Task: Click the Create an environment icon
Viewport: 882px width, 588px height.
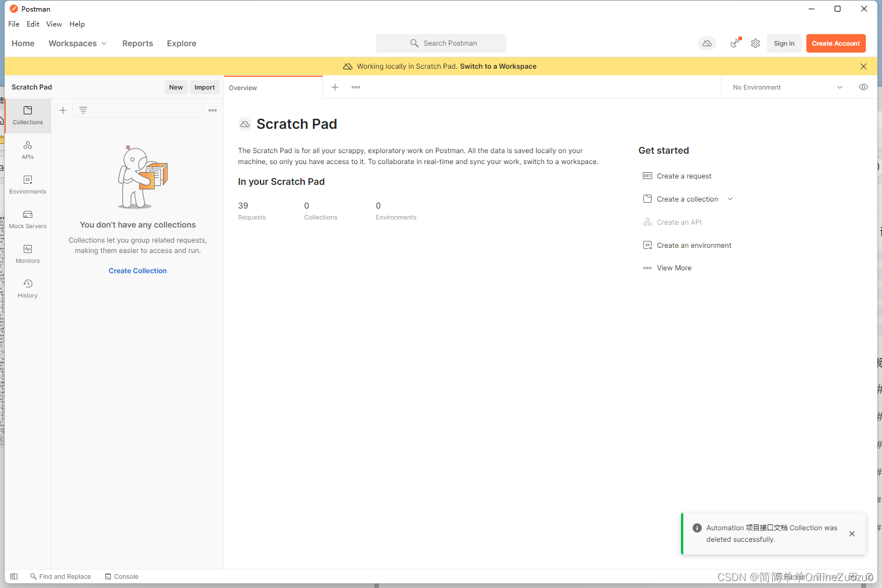Action: (647, 245)
